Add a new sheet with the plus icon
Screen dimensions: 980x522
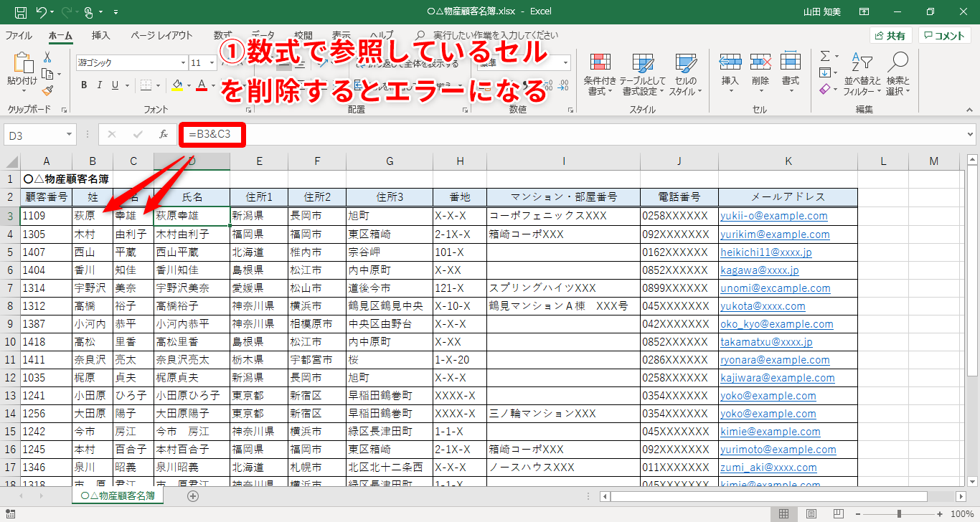coord(192,495)
